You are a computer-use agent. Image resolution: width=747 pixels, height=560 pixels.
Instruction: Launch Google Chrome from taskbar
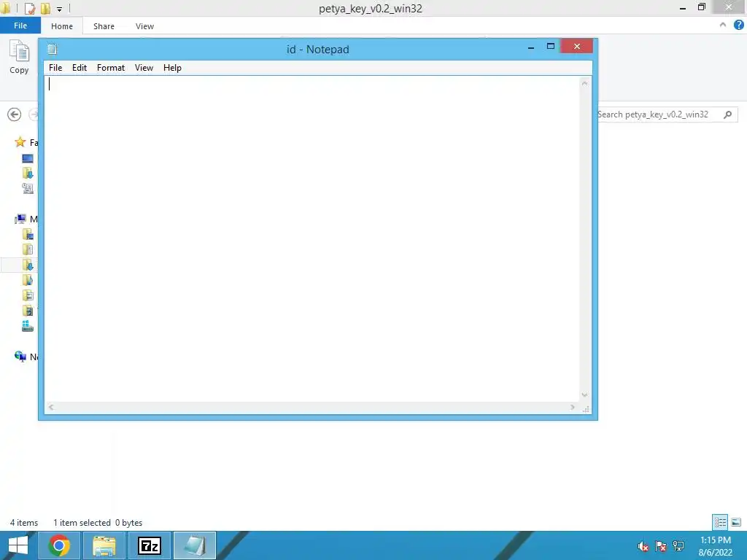59,545
